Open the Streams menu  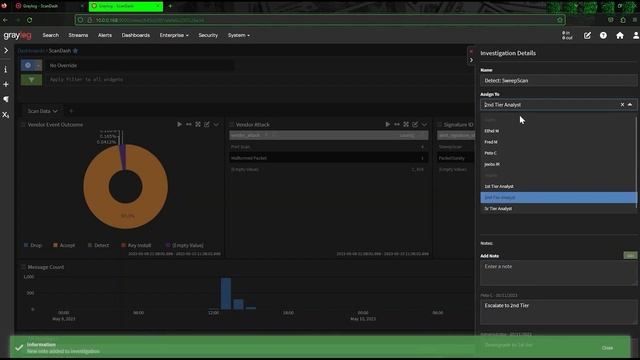tap(78, 35)
